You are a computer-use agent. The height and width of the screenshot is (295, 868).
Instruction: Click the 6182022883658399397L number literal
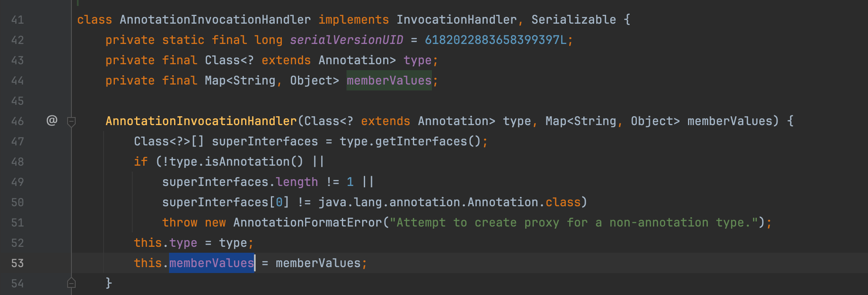[496, 40]
